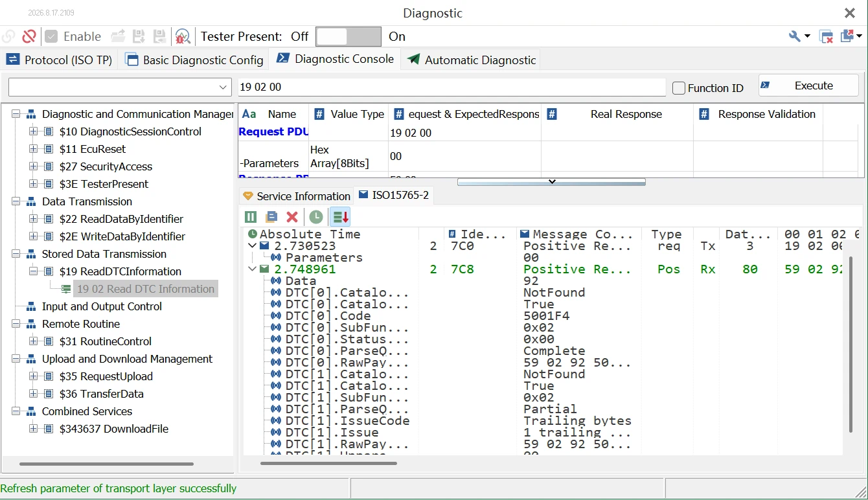
Task: Open the diagnostic bug search icon
Action: (x=183, y=36)
